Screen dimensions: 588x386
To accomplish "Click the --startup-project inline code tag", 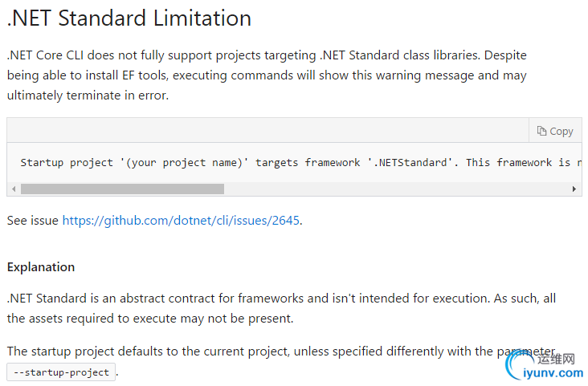I will [x=62, y=372].
